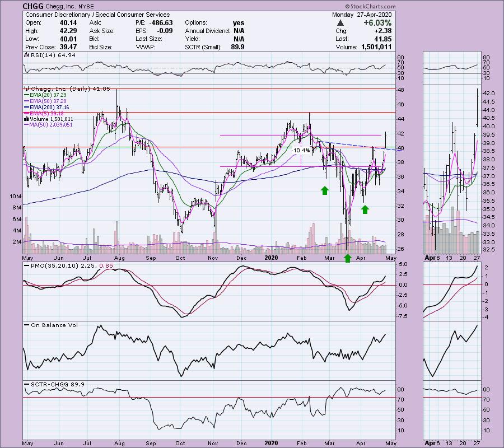
Task: Click the Apr label under the right mini price chart
Action: click(430, 258)
